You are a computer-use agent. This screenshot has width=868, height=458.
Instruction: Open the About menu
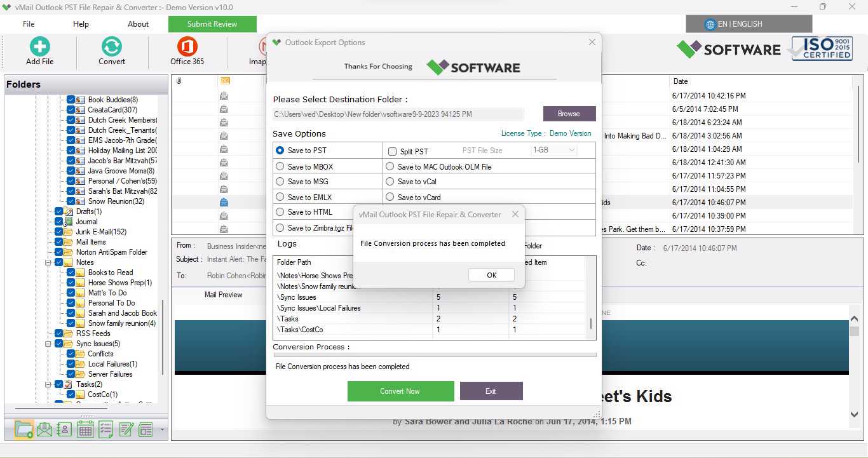pos(138,24)
